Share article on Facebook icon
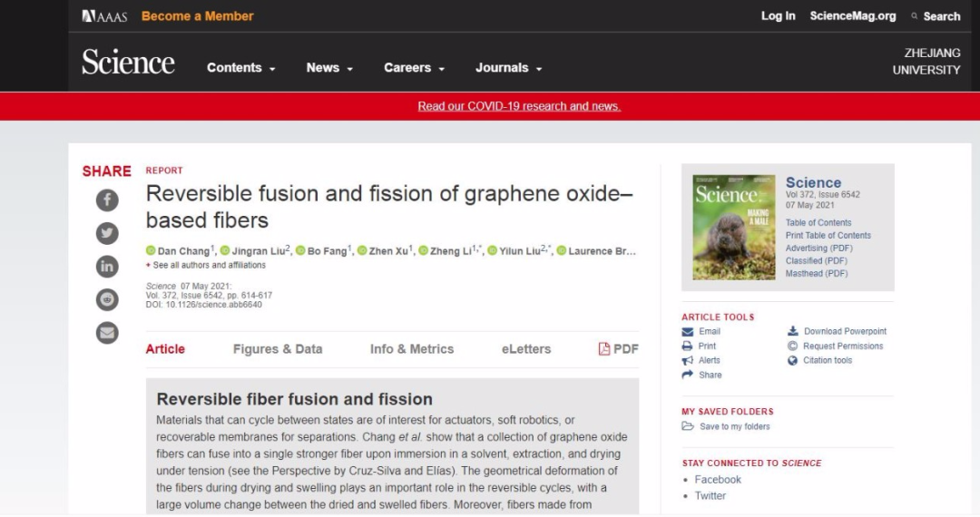 [x=107, y=200]
